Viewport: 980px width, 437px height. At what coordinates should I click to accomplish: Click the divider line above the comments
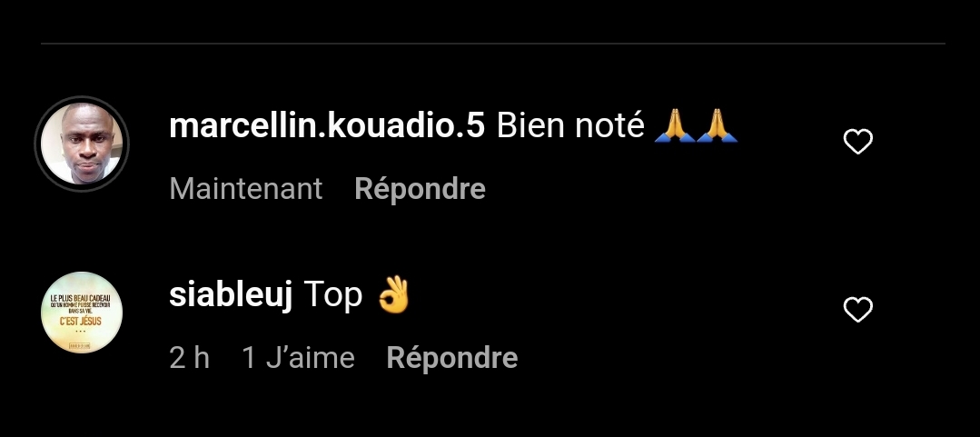tap(492, 44)
